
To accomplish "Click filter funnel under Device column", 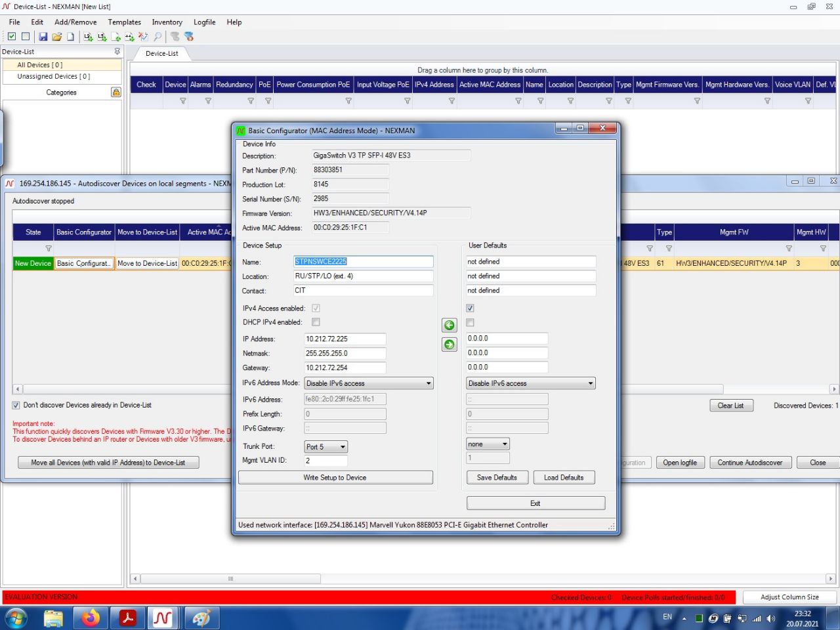I will [183, 101].
